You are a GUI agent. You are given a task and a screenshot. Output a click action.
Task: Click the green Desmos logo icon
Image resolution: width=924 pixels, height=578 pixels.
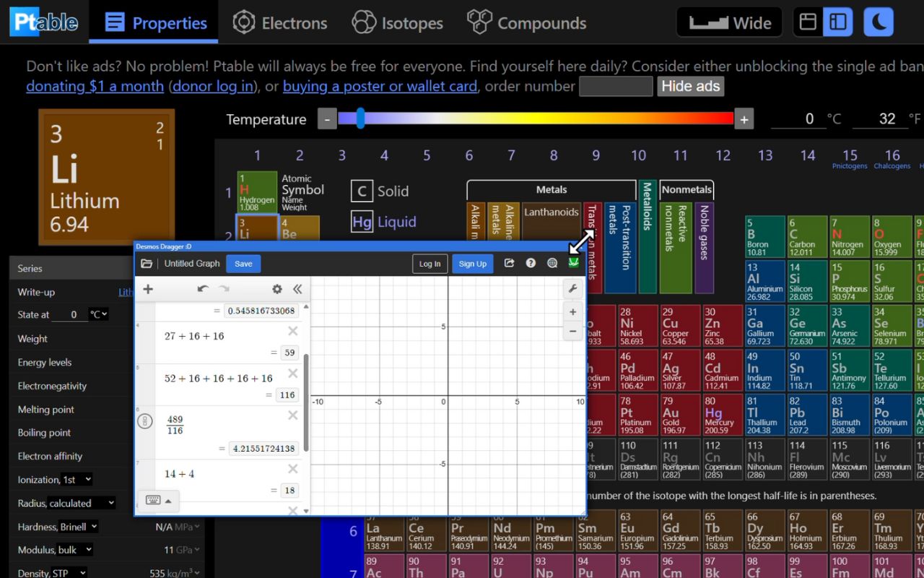click(x=574, y=264)
